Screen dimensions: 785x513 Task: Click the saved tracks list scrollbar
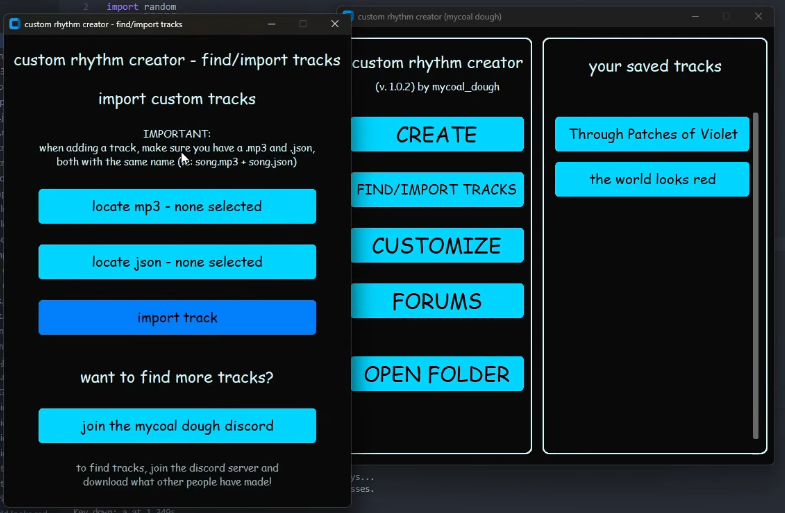pyautogui.click(x=756, y=276)
